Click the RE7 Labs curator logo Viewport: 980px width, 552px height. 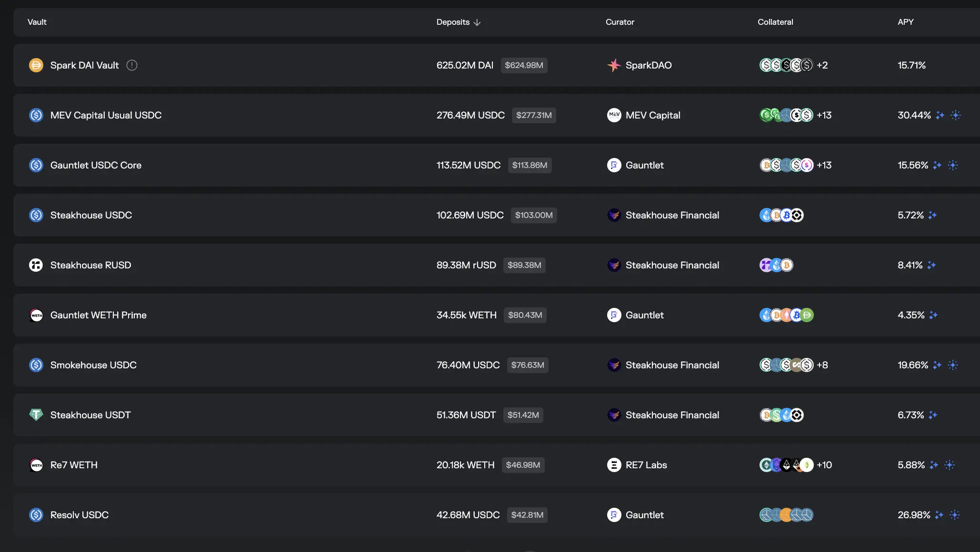click(614, 465)
